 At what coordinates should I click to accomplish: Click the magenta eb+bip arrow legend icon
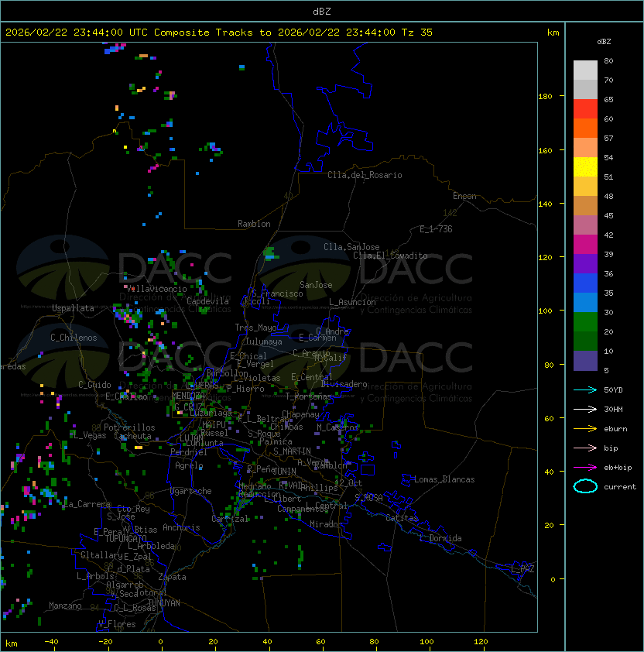(x=585, y=468)
